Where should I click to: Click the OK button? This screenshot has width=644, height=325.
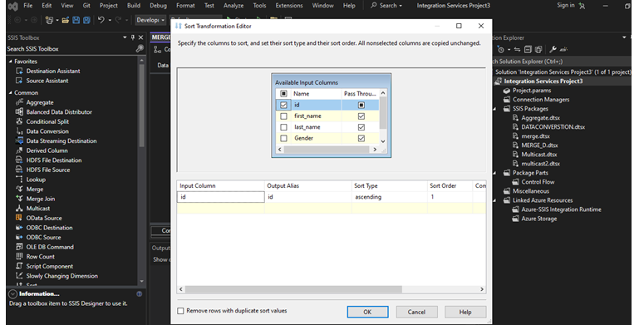pos(367,312)
